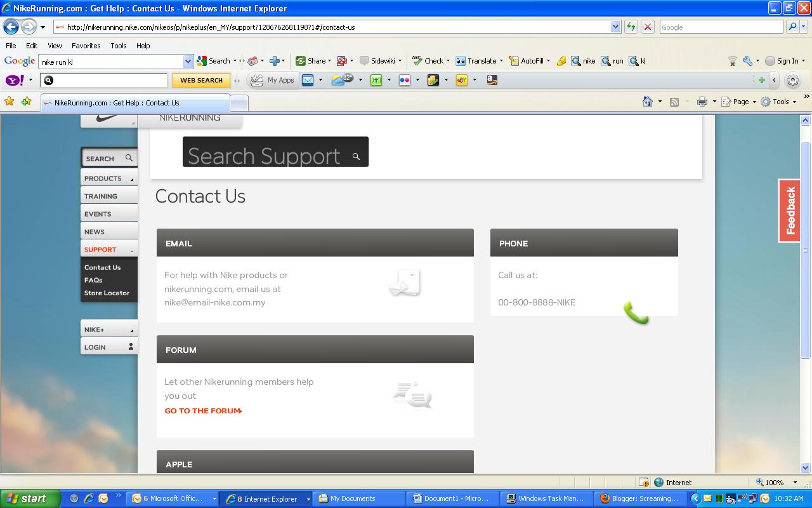The height and width of the screenshot is (508, 812).
Task: Click the GO TO THE FORUM link
Action: pyautogui.click(x=202, y=410)
